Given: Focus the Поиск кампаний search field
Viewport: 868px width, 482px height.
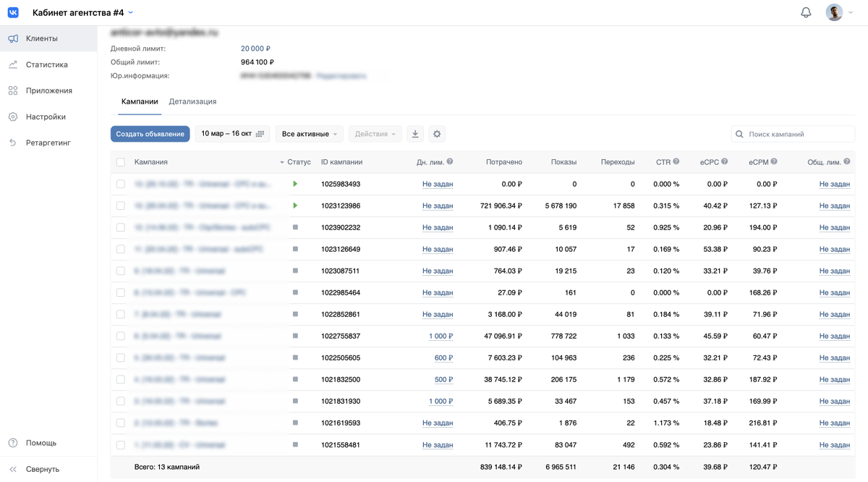Looking at the screenshot, I should click(793, 134).
